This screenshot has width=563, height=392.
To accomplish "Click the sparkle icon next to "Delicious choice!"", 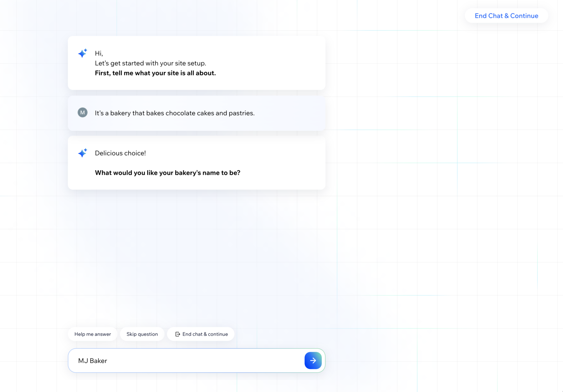I will (83, 153).
